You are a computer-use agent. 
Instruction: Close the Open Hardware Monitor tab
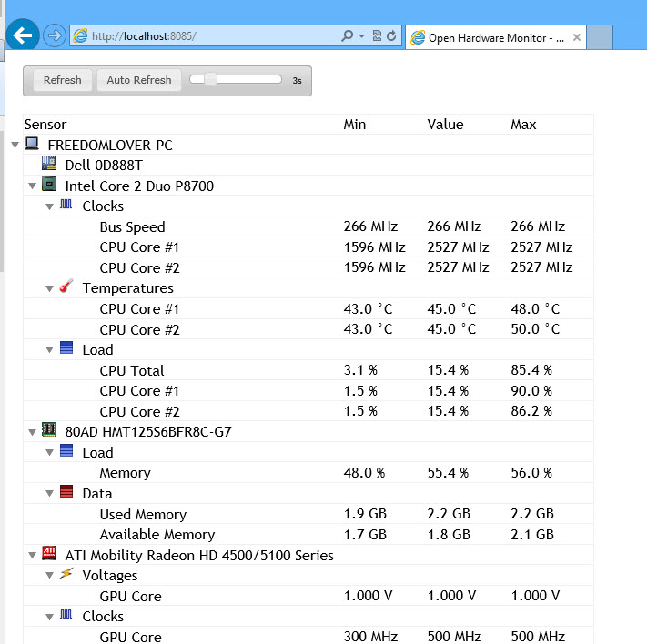tap(576, 37)
